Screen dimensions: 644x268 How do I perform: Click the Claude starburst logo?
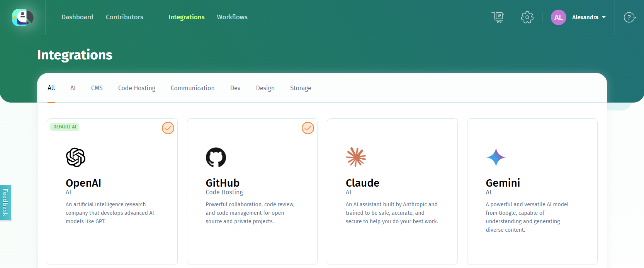pos(356,157)
